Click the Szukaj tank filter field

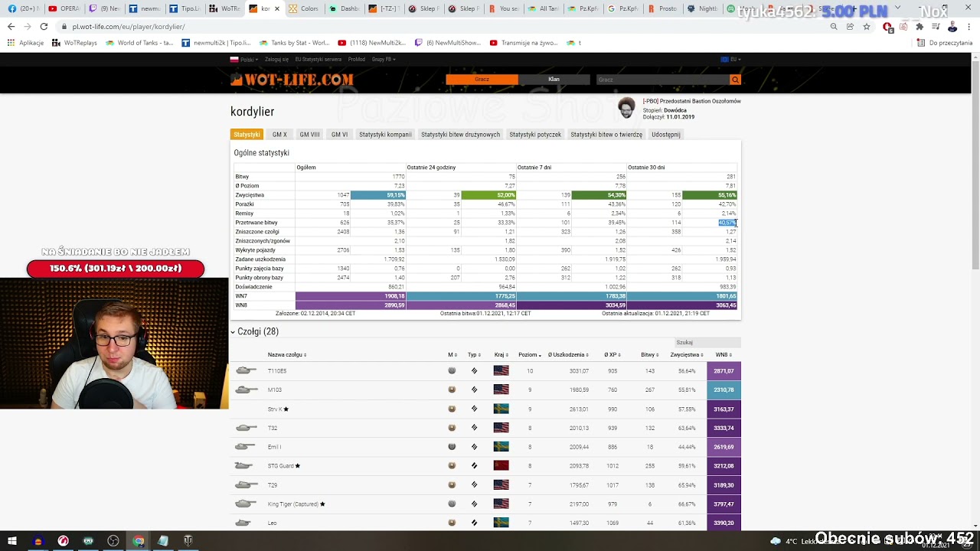pos(707,343)
